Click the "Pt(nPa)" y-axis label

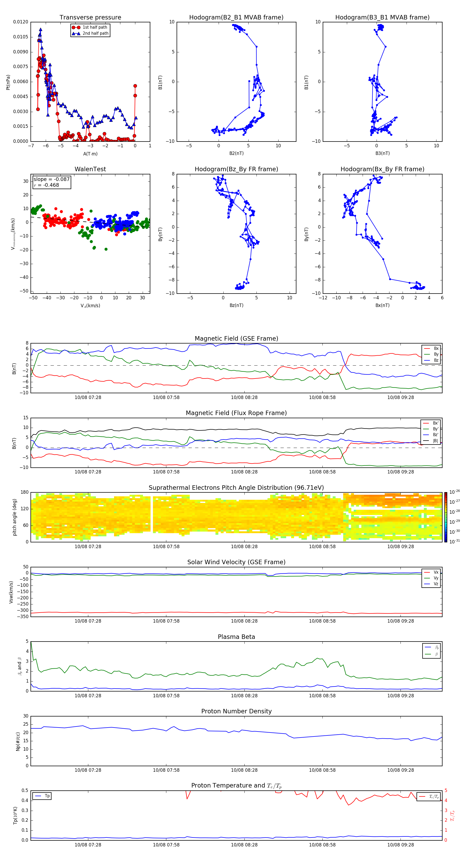tap(8, 82)
